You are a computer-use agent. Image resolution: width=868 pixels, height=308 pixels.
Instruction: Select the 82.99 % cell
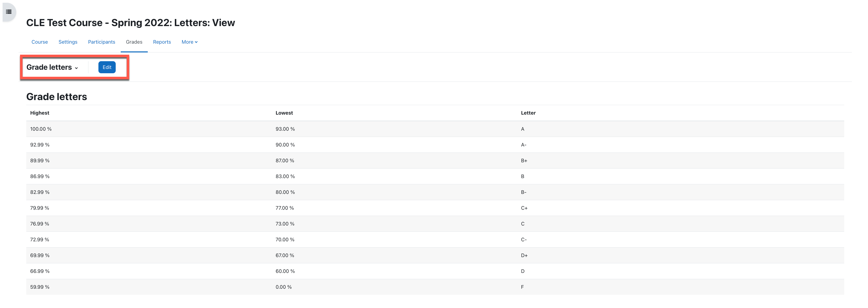coord(40,192)
